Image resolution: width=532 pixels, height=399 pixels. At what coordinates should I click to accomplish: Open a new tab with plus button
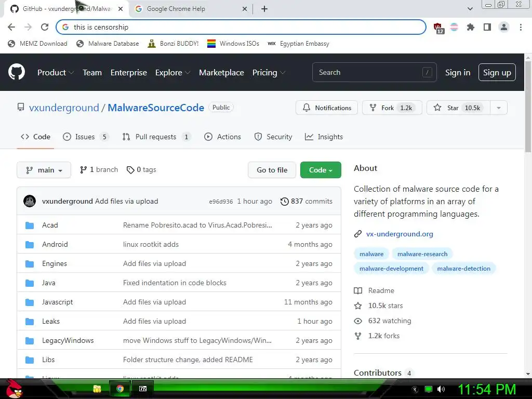pos(264,9)
